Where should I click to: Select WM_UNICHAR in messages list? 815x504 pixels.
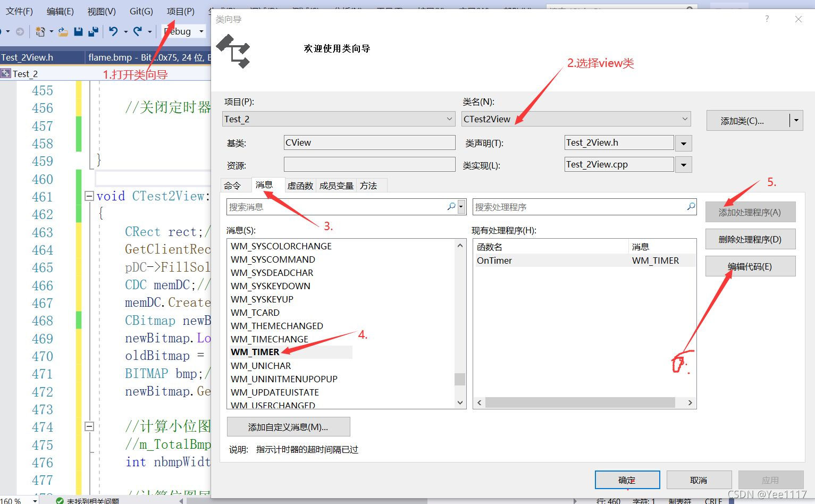click(x=261, y=366)
